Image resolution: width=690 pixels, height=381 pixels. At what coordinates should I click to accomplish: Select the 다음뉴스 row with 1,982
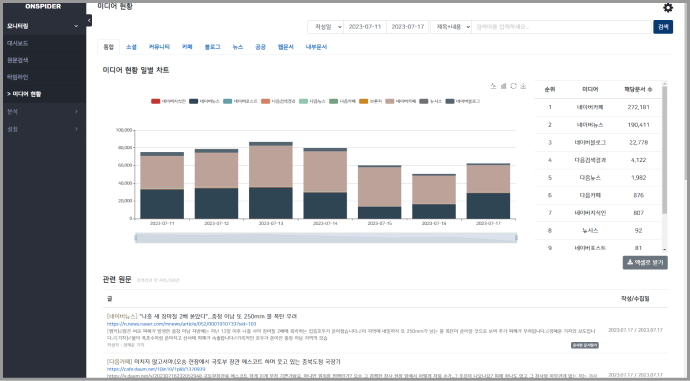(598, 178)
